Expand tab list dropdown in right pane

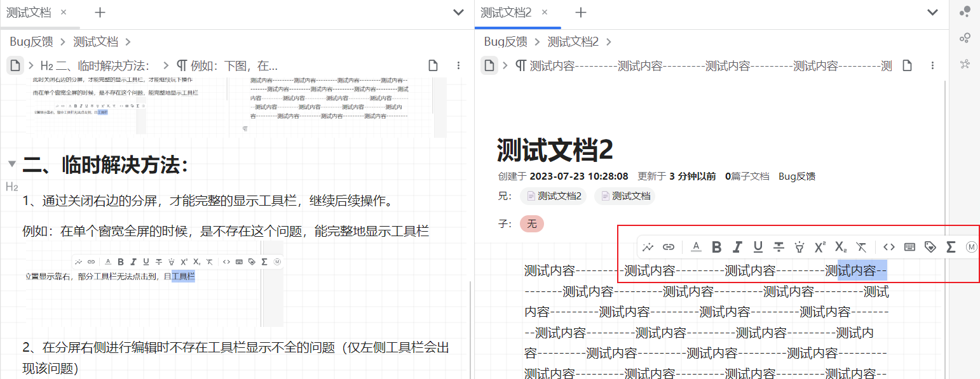(933, 13)
